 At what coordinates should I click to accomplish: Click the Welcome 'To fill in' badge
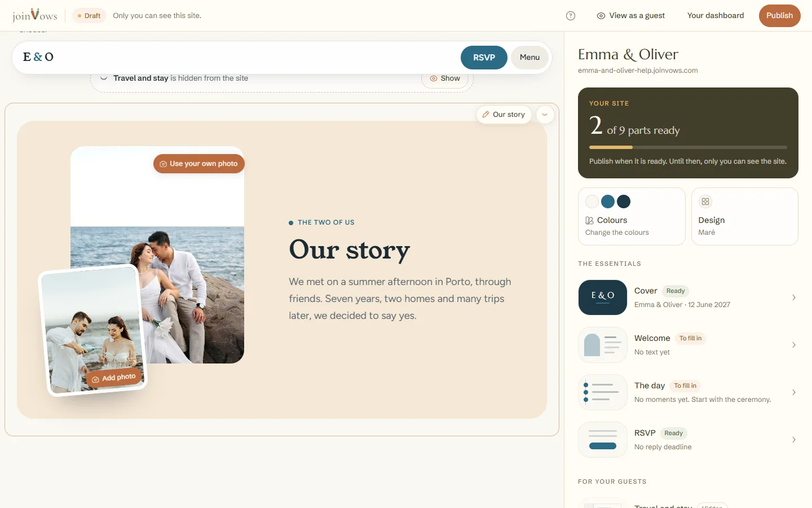pyautogui.click(x=691, y=339)
